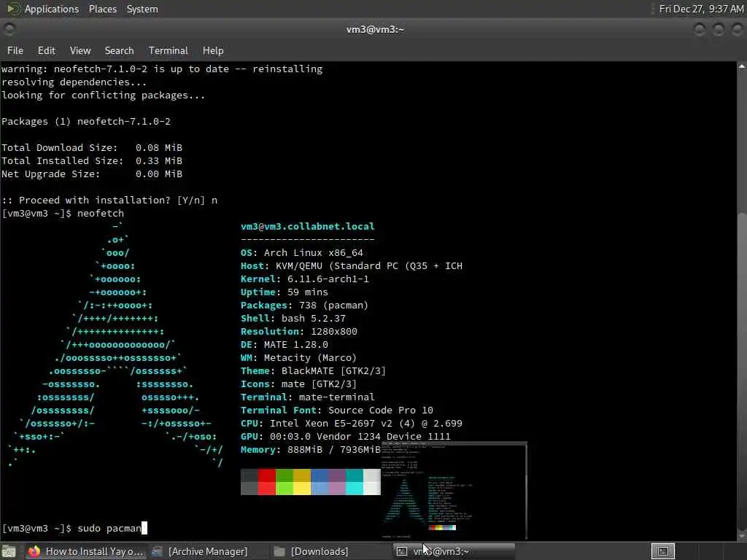The image size is (747, 560).
Task: Open the View menu
Action: tap(80, 50)
